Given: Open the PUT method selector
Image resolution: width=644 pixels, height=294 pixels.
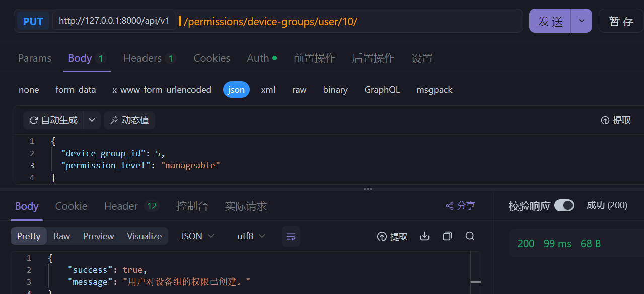Looking at the screenshot, I should [33, 21].
